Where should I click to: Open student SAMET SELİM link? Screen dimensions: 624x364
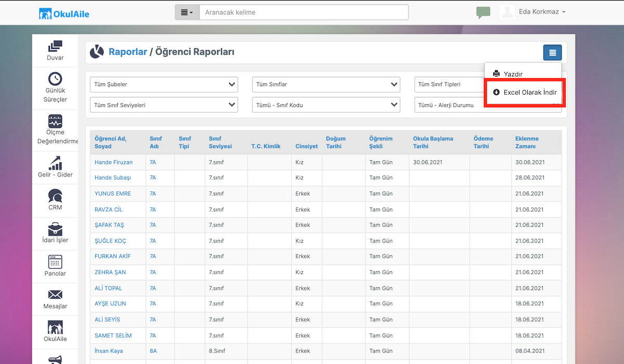point(113,335)
